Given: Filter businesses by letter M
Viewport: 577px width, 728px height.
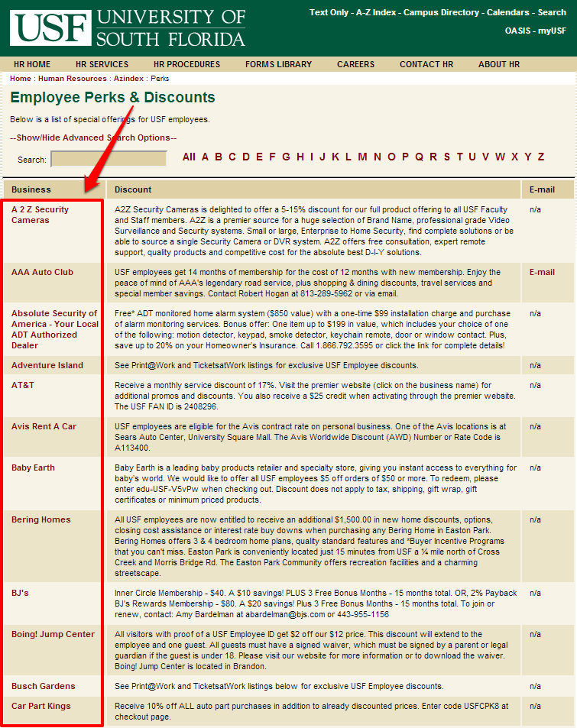Looking at the screenshot, I should tap(362, 157).
